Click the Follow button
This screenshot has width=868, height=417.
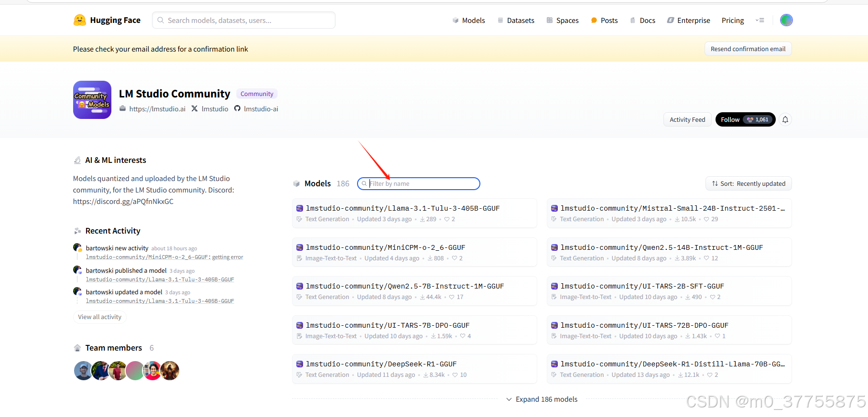click(745, 119)
